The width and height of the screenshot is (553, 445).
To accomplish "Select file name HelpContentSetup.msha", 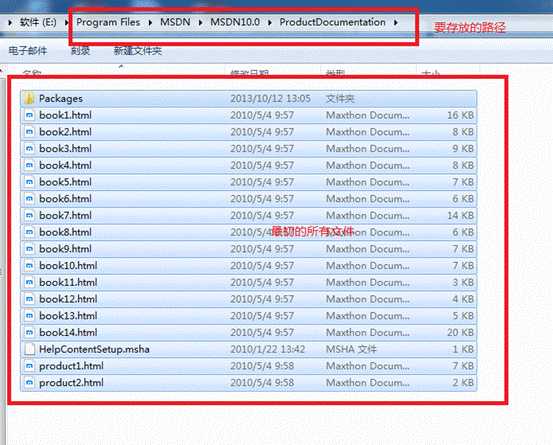I will click(94, 349).
